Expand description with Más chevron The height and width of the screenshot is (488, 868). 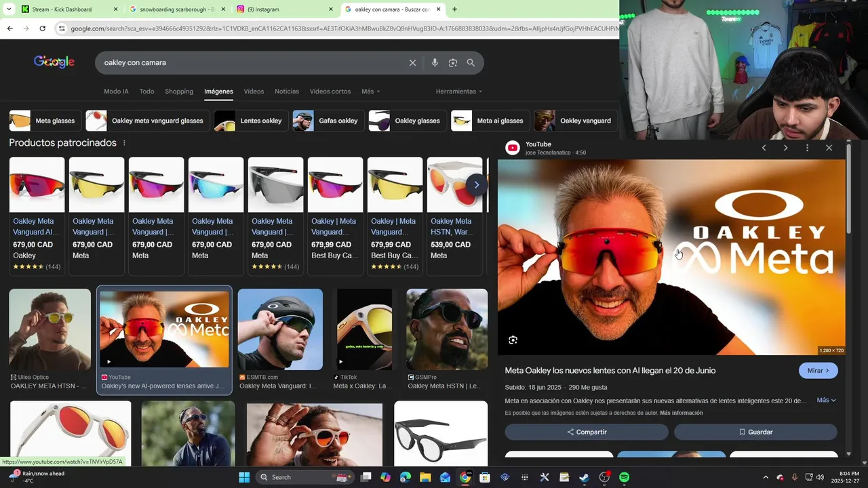826,401
